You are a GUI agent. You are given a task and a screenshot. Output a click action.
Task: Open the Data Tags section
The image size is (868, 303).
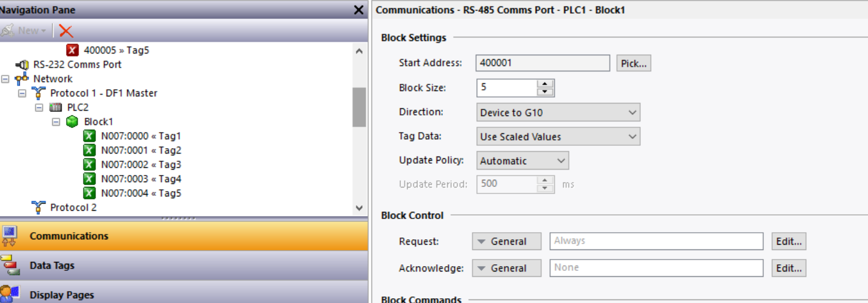tap(184, 265)
